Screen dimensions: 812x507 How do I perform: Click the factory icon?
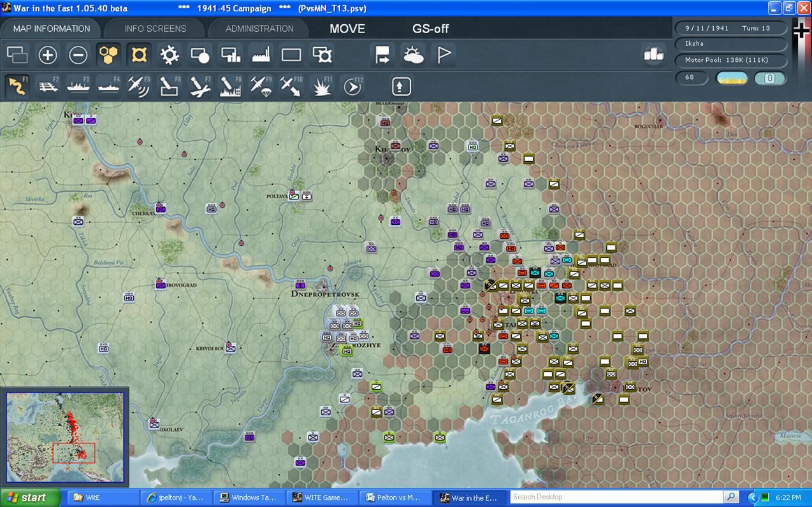[x=261, y=55]
